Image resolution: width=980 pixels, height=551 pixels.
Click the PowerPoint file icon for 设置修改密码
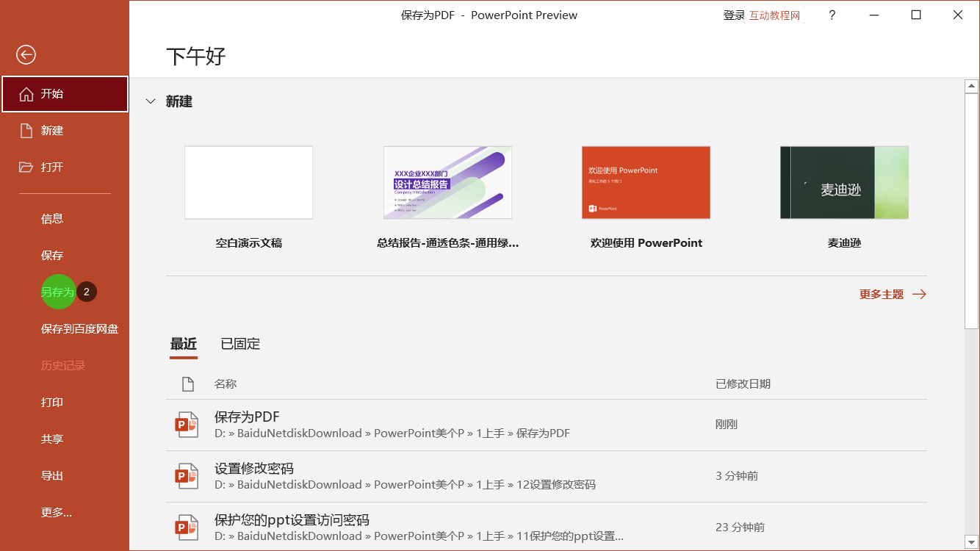pyautogui.click(x=187, y=476)
